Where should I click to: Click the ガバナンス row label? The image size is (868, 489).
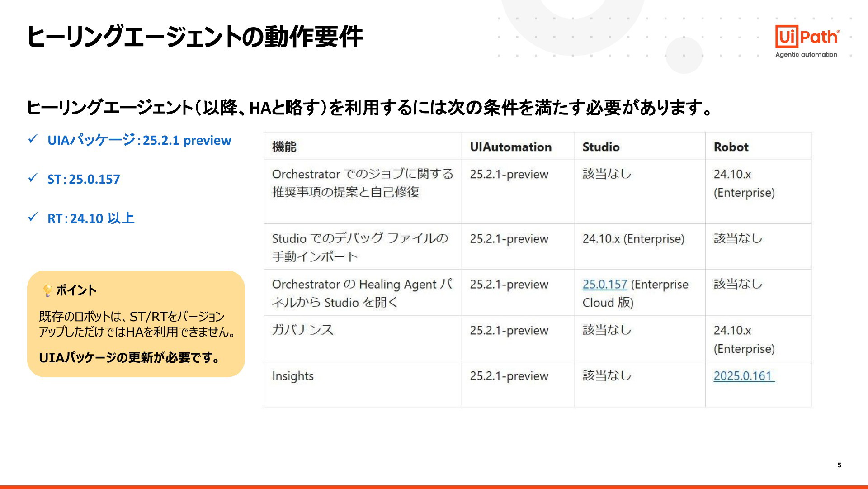pyautogui.click(x=302, y=330)
